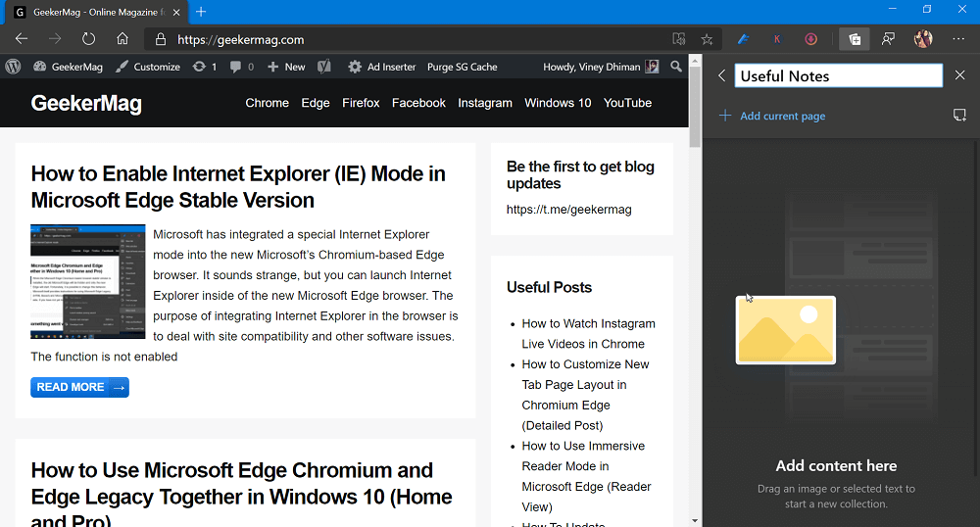Toggle the Collections toolbar button
The width and height of the screenshot is (980, 527).
pos(855,39)
